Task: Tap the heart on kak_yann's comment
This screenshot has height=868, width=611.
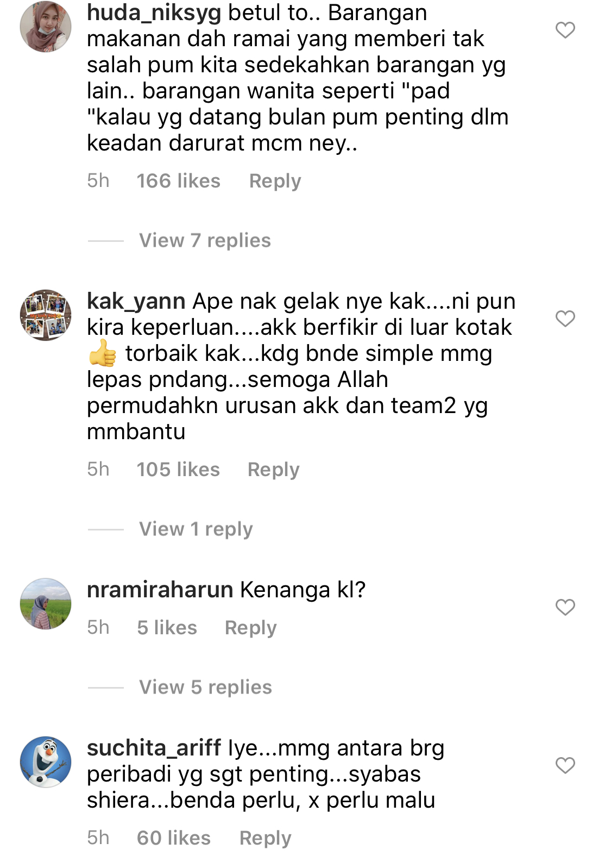Action: tap(565, 319)
